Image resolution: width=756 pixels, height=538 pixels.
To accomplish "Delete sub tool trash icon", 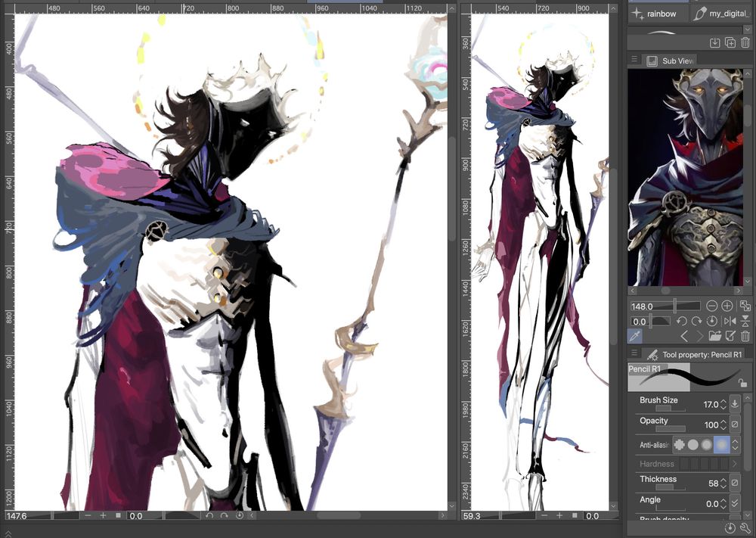I will point(745,42).
